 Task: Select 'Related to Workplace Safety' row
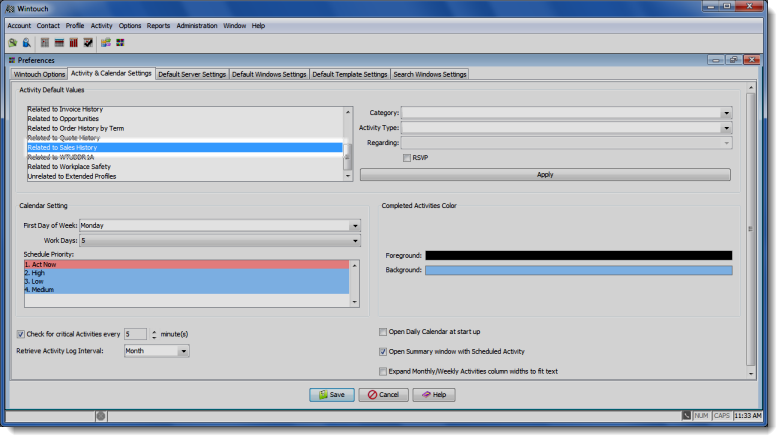coord(185,167)
